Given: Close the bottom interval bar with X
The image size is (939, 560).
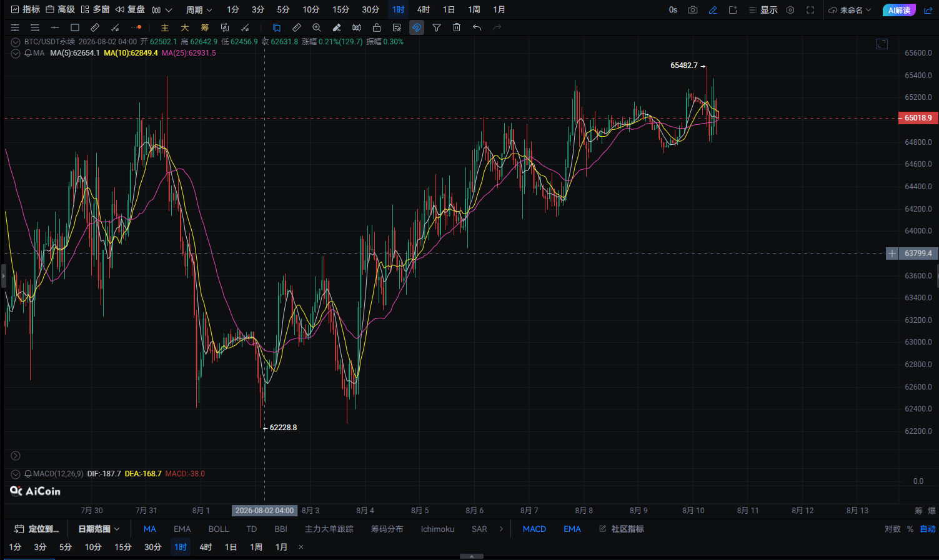Looking at the screenshot, I should point(301,547).
